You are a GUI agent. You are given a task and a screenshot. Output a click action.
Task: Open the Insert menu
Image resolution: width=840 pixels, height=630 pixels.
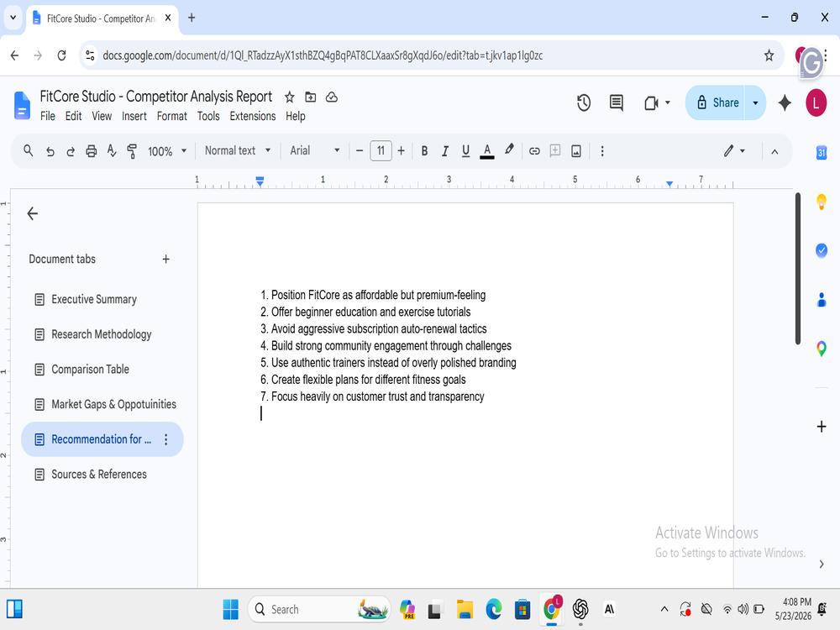click(134, 116)
